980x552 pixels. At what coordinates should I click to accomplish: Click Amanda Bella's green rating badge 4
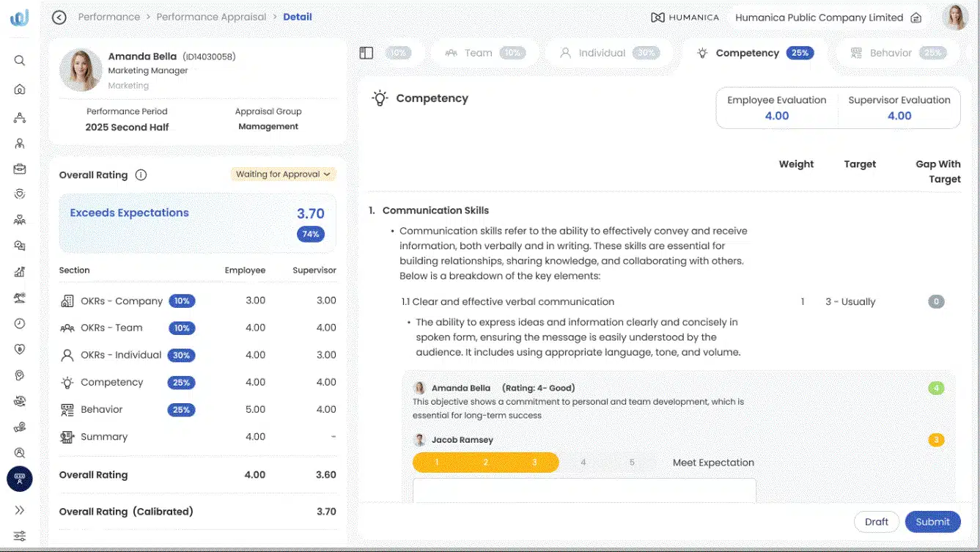(x=936, y=388)
